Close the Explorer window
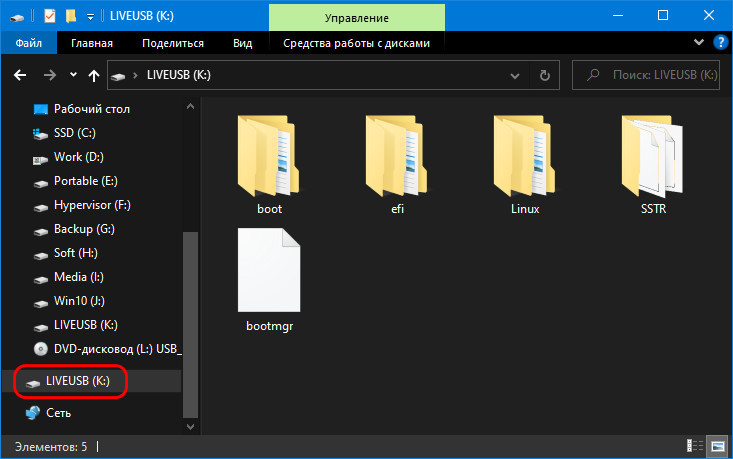Screen dimensions: 733x459 pyautogui.click(x=709, y=15)
